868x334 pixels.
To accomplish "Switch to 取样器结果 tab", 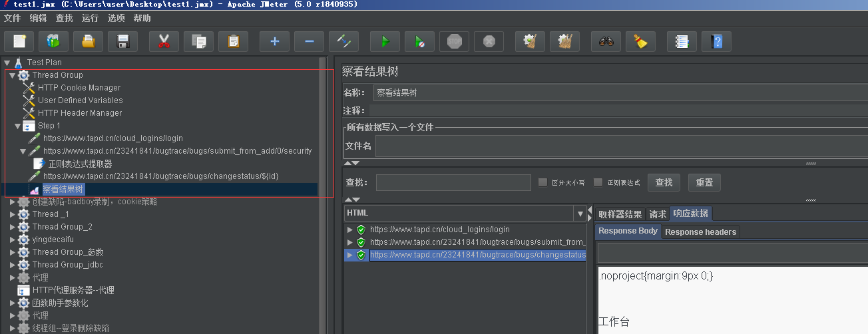I will (620, 214).
